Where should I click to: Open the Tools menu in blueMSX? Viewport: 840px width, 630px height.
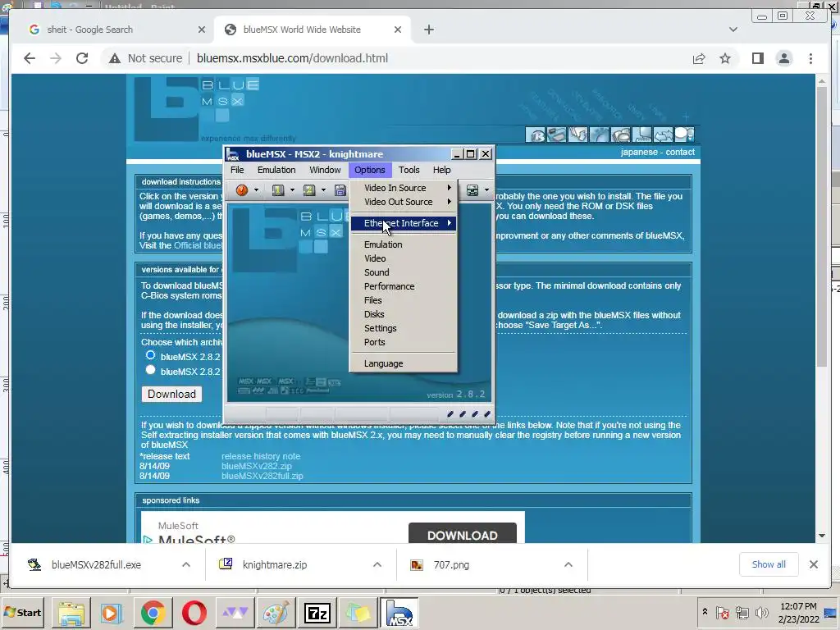click(x=409, y=170)
